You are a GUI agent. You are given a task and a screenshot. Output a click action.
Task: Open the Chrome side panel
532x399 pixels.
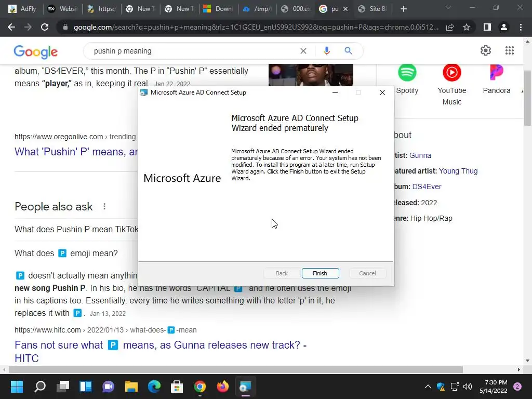click(487, 27)
